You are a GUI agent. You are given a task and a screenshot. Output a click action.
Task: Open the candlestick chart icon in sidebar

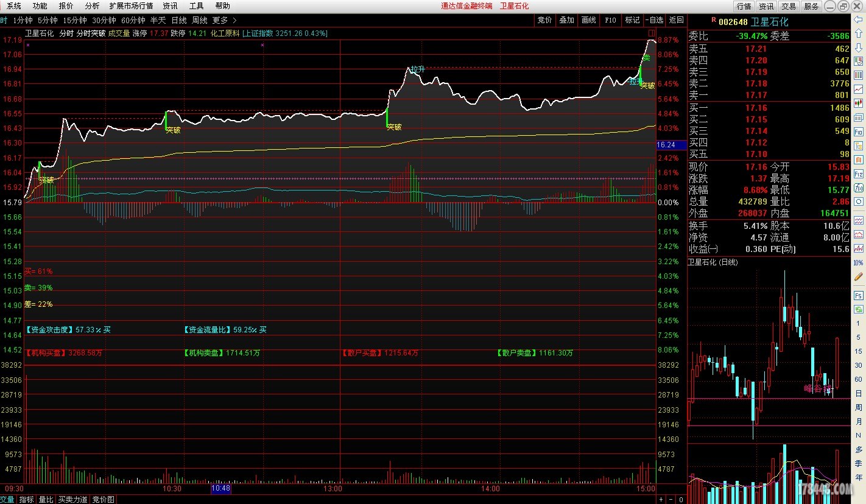pyautogui.click(x=859, y=103)
